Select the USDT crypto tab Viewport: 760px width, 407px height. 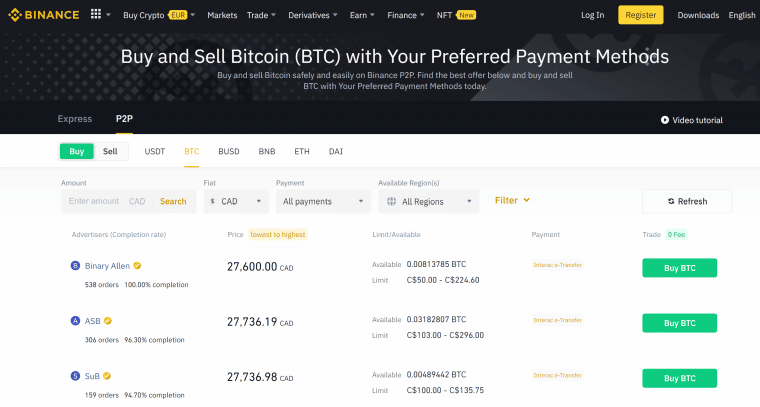[x=155, y=151]
